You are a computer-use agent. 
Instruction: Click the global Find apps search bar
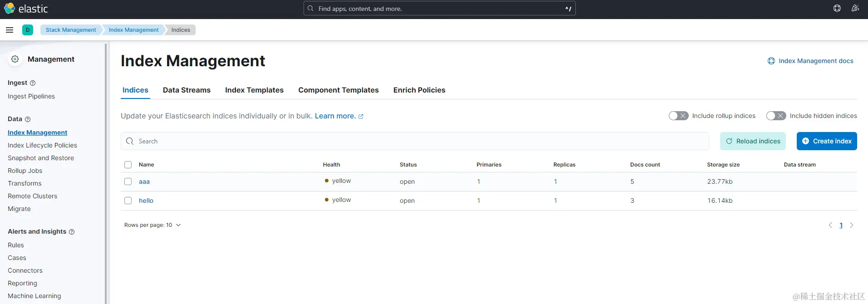coord(439,8)
